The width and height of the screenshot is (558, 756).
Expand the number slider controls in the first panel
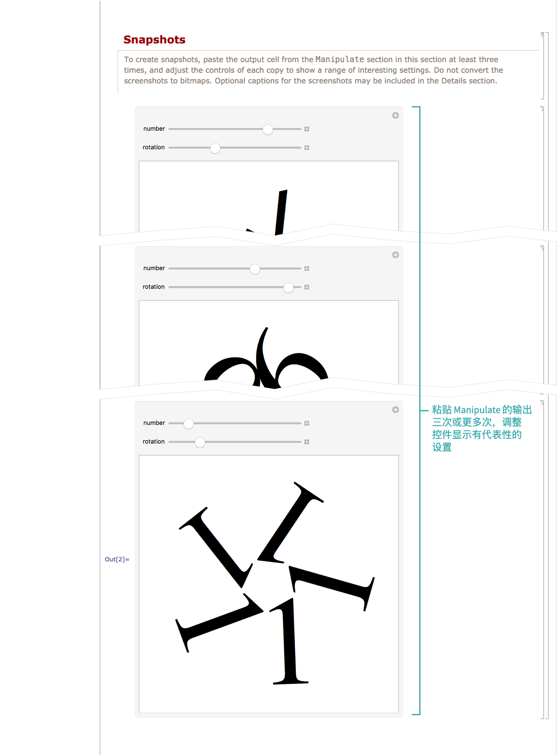307,129
